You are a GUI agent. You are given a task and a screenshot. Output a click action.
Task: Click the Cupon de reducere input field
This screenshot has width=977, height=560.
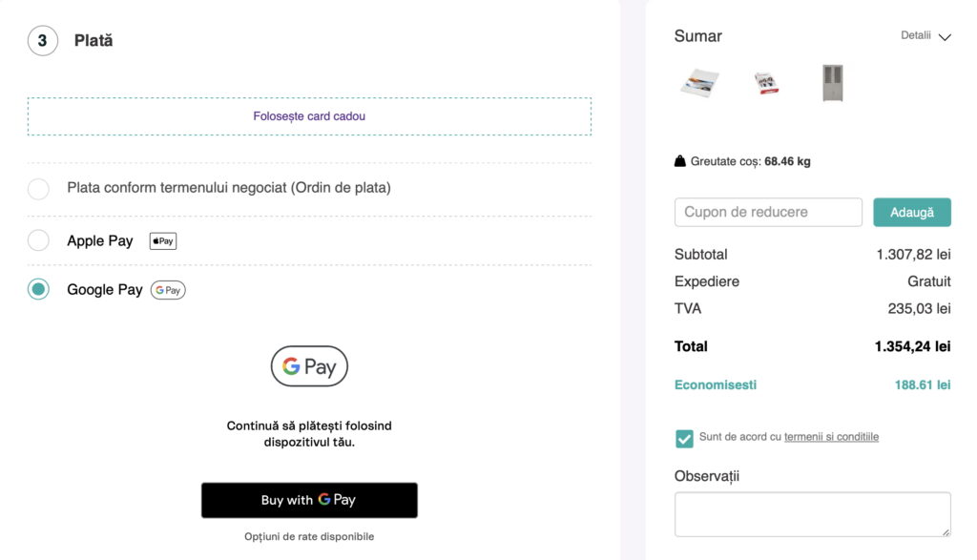click(x=768, y=212)
